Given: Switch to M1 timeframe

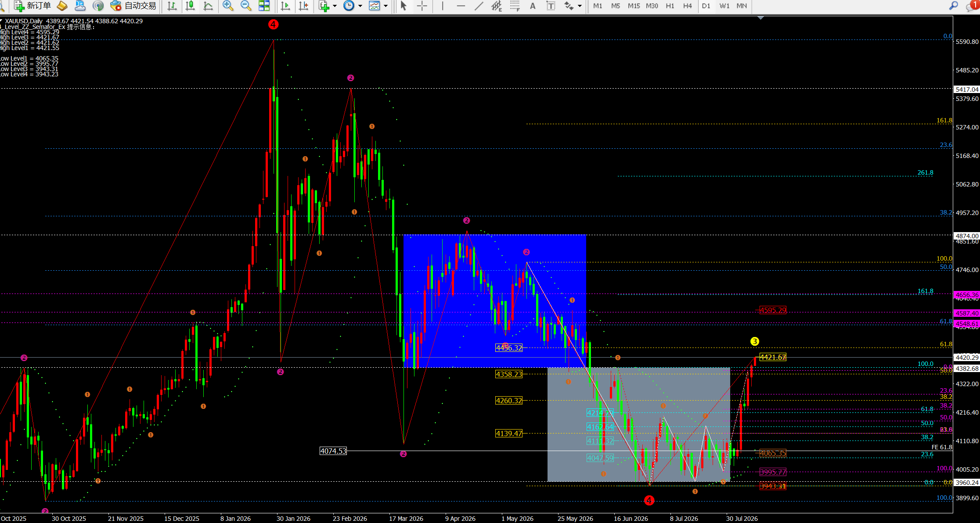Looking at the screenshot, I should coord(598,6).
